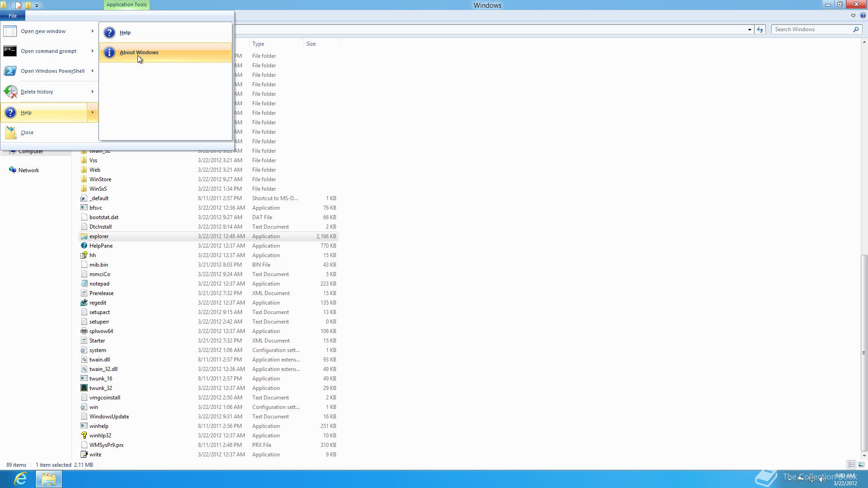Open the Customize Quick Access Toolbar dropdown

tap(37, 5)
